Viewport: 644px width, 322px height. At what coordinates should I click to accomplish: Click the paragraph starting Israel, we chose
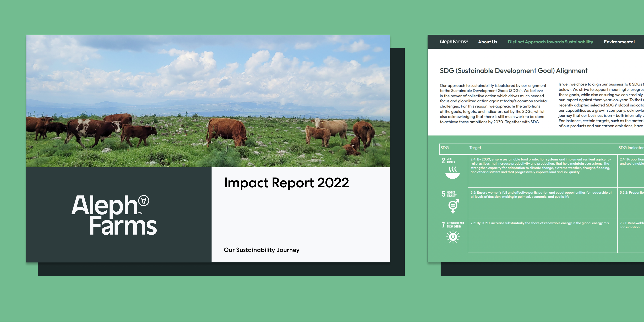pos(601,105)
